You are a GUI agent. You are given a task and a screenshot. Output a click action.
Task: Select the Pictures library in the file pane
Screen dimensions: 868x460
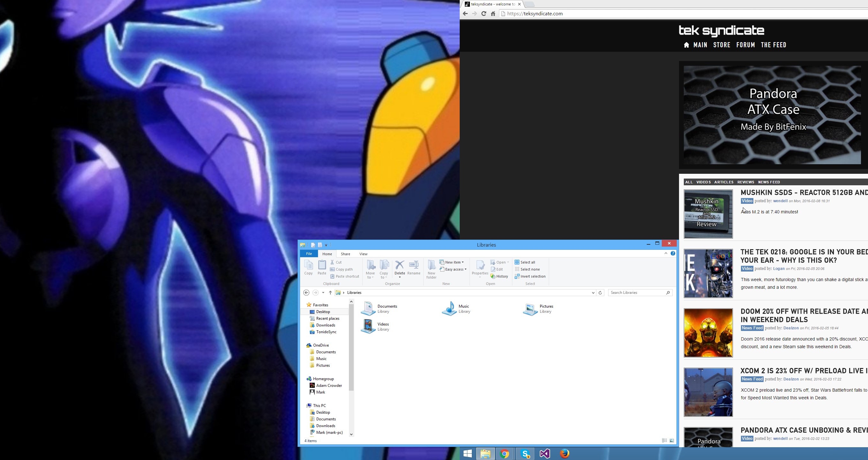pos(538,309)
